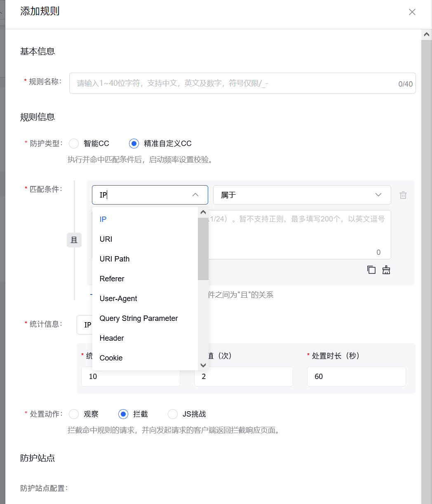Select Cookie from the condition list
Screen dimensions: 432x504
[x=111, y=358]
